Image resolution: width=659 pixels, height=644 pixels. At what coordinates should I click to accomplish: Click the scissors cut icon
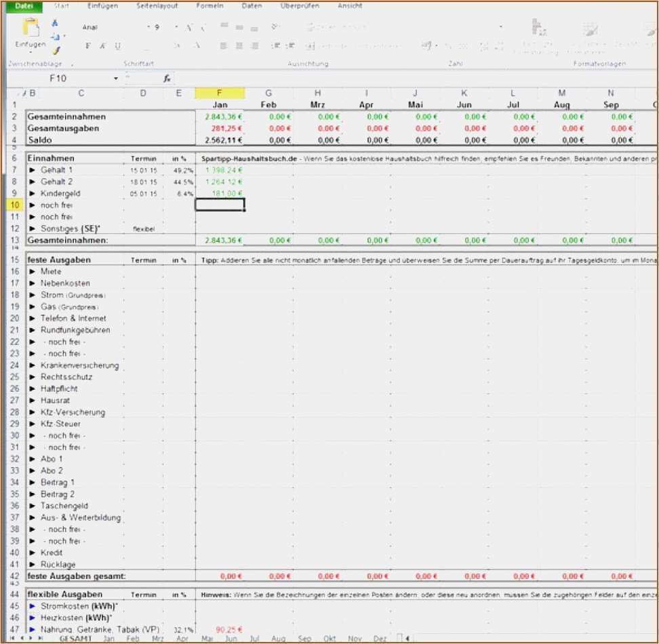pyautogui.click(x=56, y=23)
